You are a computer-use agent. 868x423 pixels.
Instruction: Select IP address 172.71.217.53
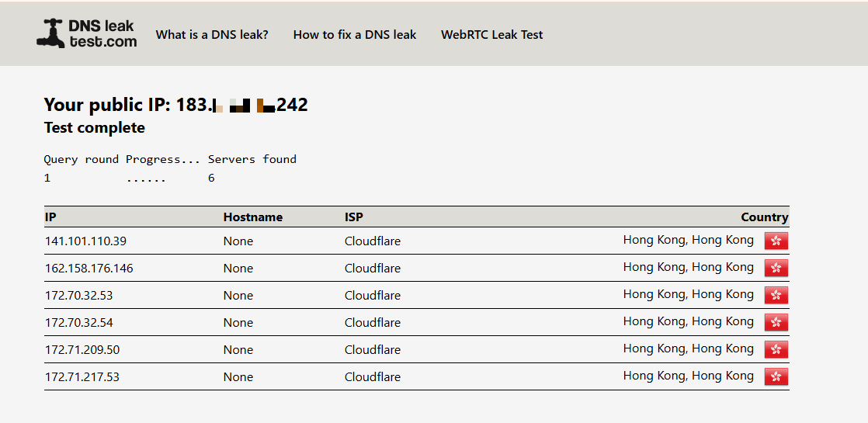[82, 377]
